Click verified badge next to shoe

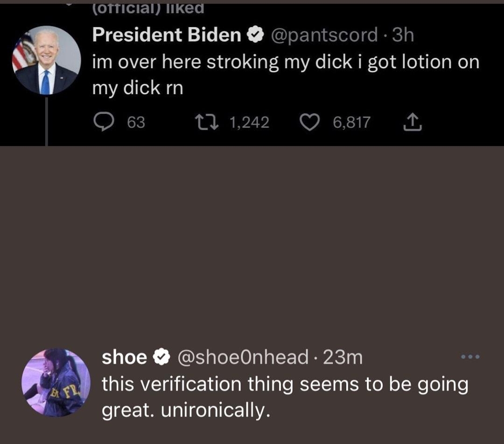pyautogui.click(x=161, y=357)
